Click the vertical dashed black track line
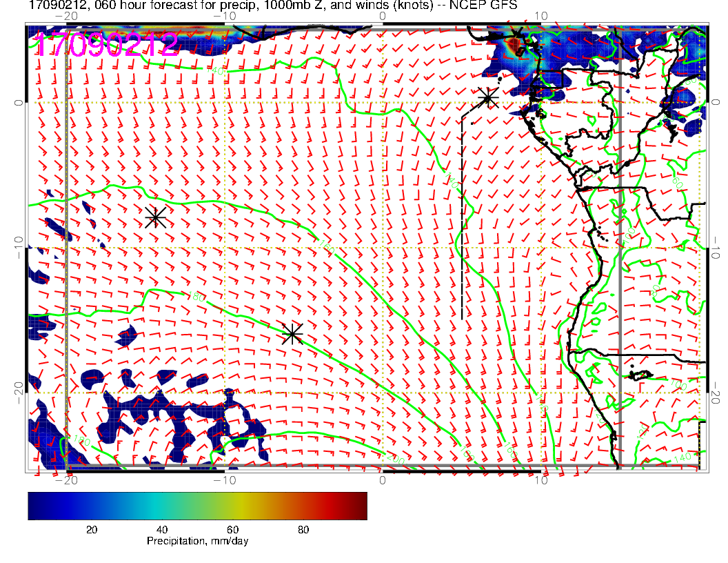Image resolution: width=728 pixels, height=563 pixels. tap(462, 218)
